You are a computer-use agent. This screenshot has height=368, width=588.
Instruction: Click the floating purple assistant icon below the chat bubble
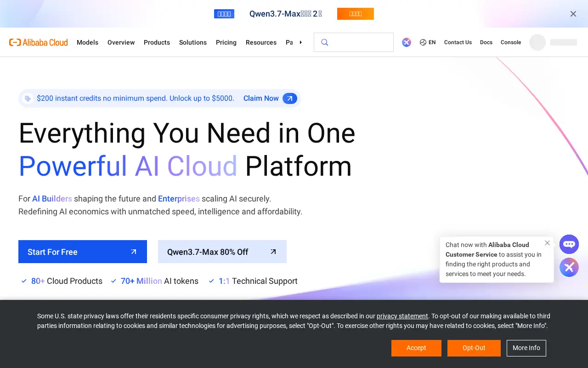[569, 267]
